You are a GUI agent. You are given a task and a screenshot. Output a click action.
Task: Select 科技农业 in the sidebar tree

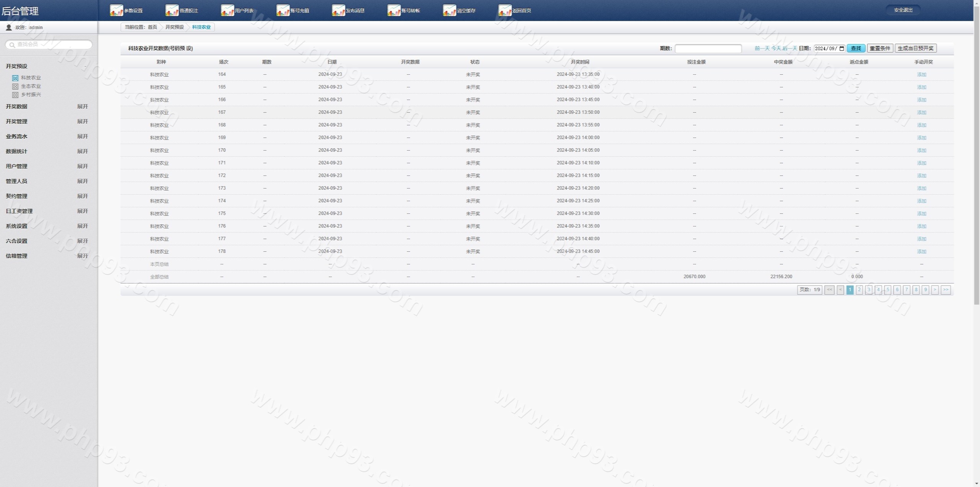tap(31, 78)
